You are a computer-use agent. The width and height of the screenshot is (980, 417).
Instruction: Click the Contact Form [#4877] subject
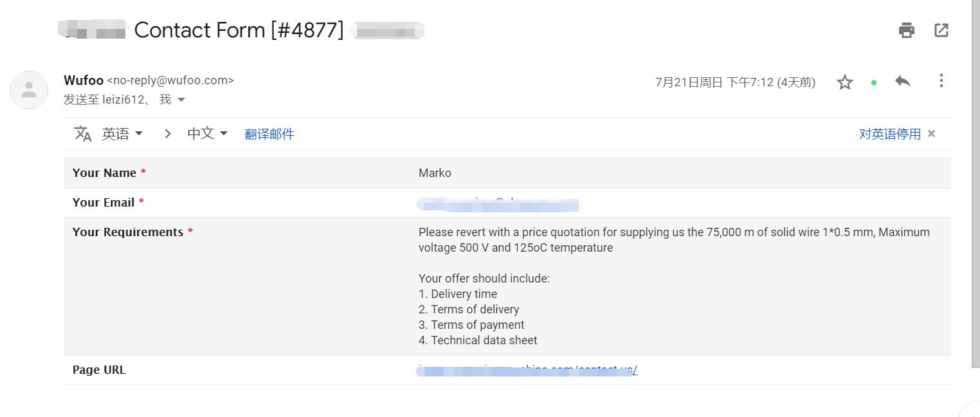pyautogui.click(x=239, y=30)
